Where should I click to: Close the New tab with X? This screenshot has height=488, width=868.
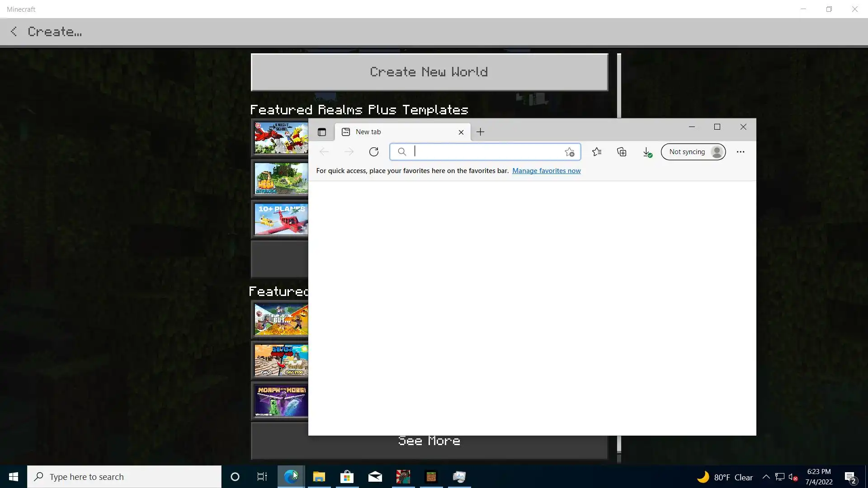[461, 132]
